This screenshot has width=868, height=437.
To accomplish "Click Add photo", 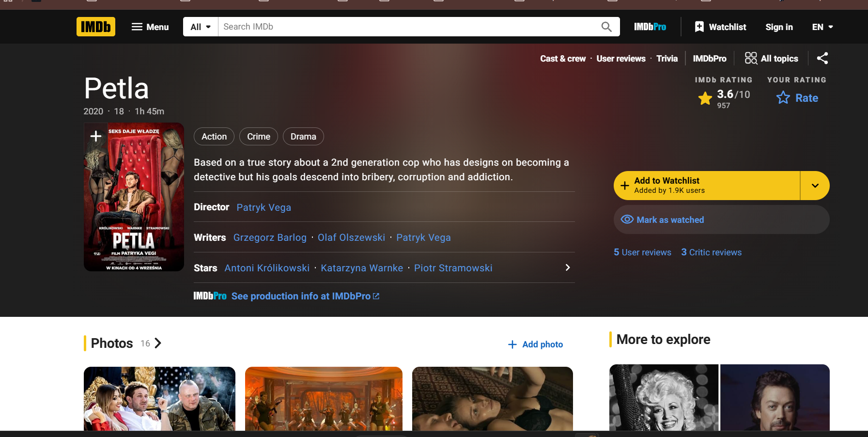I will click(535, 344).
